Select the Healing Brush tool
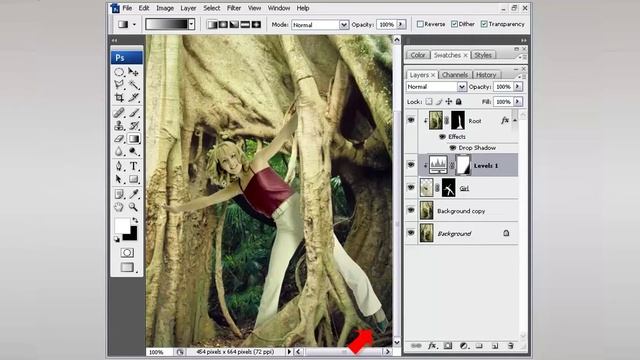 [x=119, y=113]
